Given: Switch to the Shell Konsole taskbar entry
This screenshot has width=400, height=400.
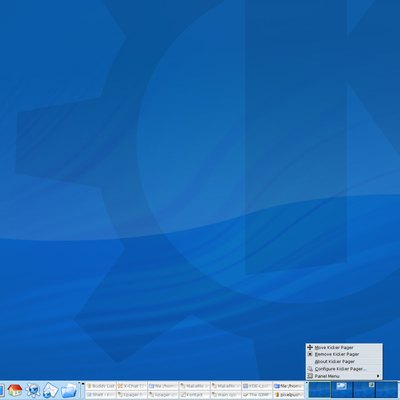Looking at the screenshot, I should click(x=101, y=395).
